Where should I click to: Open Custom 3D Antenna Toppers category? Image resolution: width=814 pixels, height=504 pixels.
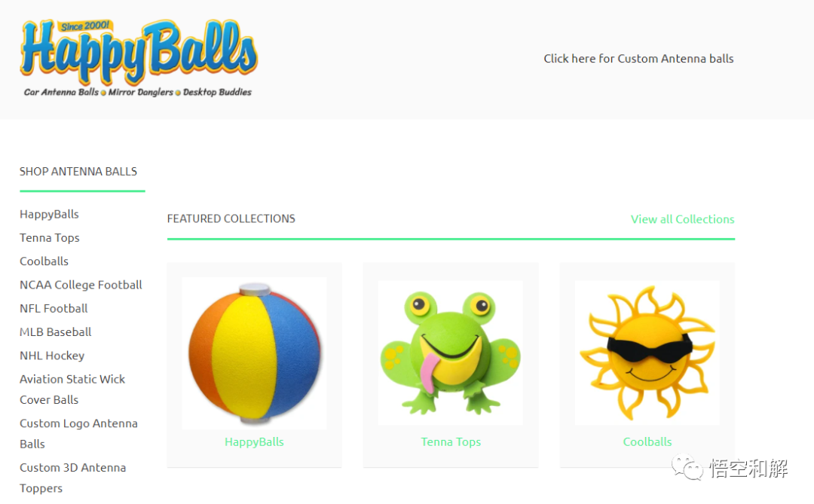(72, 478)
